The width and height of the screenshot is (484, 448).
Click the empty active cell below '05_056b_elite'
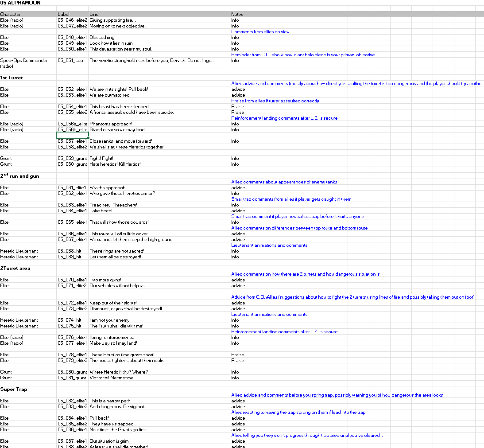tap(72, 135)
